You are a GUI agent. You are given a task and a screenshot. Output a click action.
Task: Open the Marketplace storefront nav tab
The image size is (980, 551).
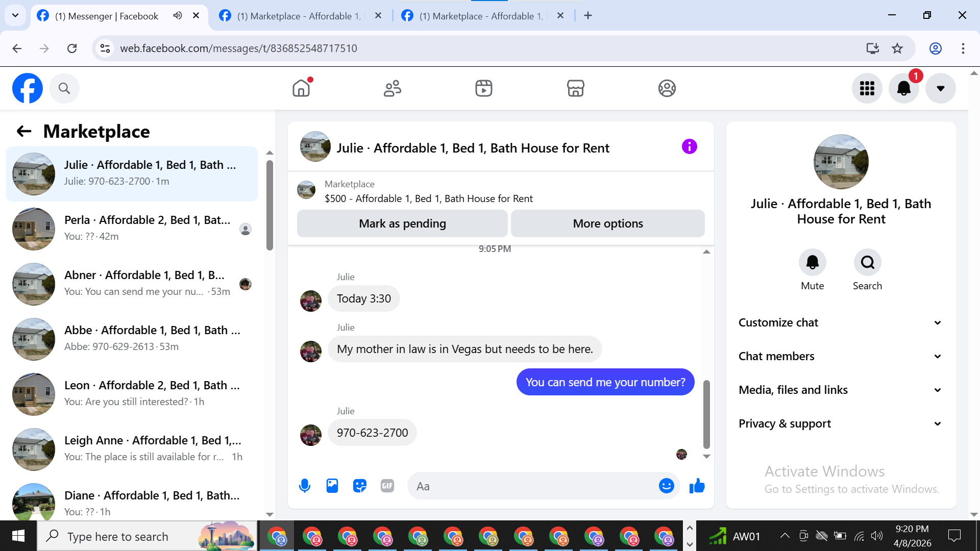(575, 88)
